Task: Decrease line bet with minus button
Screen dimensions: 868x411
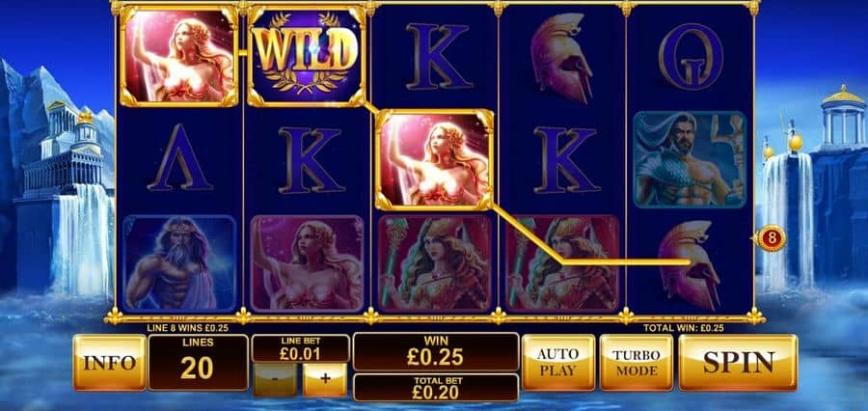Action: pyautogui.click(x=275, y=379)
